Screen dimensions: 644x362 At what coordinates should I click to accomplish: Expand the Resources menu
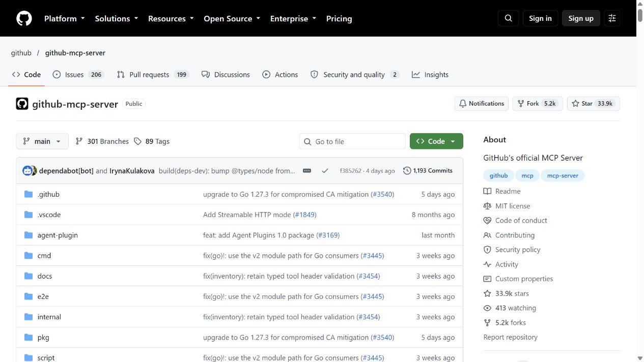coord(171,18)
